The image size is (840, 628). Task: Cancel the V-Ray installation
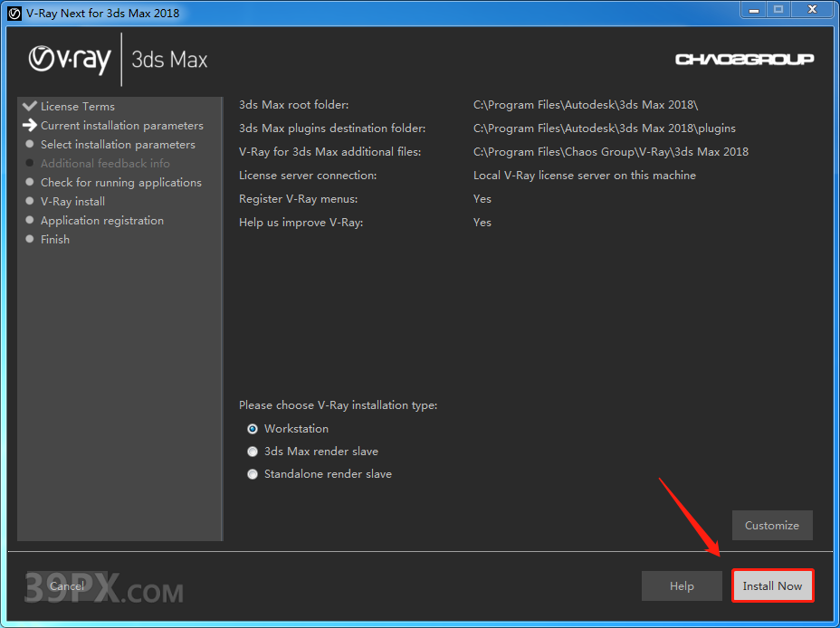[67, 585]
